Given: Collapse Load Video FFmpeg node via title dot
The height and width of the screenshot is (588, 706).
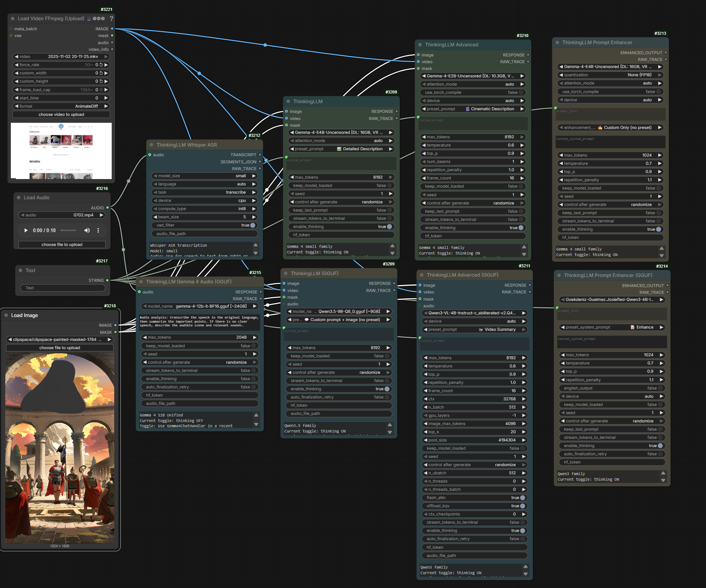Looking at the screenshot, I should click(x=13, y=18).
